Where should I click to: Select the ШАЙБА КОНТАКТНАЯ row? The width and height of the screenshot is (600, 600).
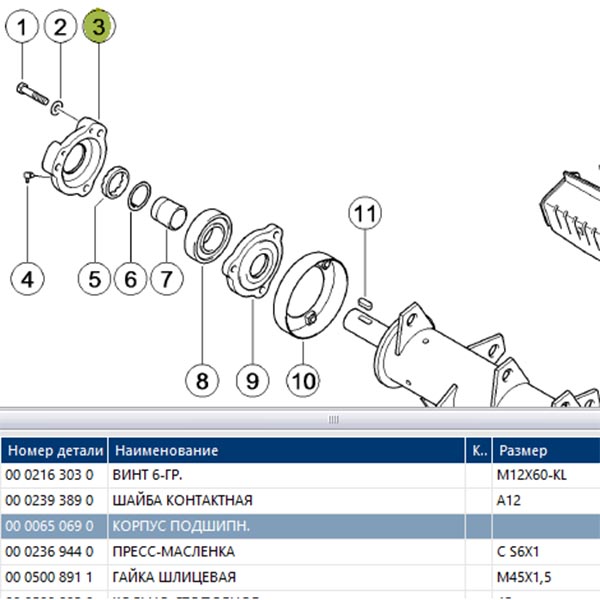(x=300, y=501)
